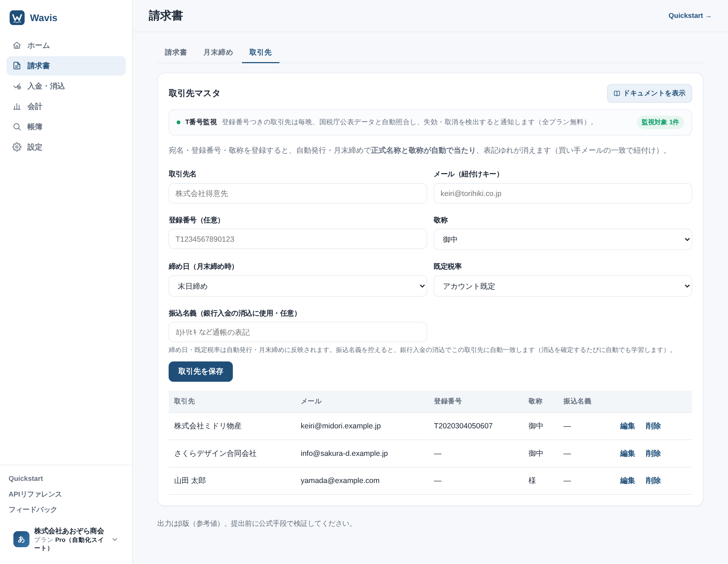Delete the 株式会社ミドリ物産 row

point(653,426)
